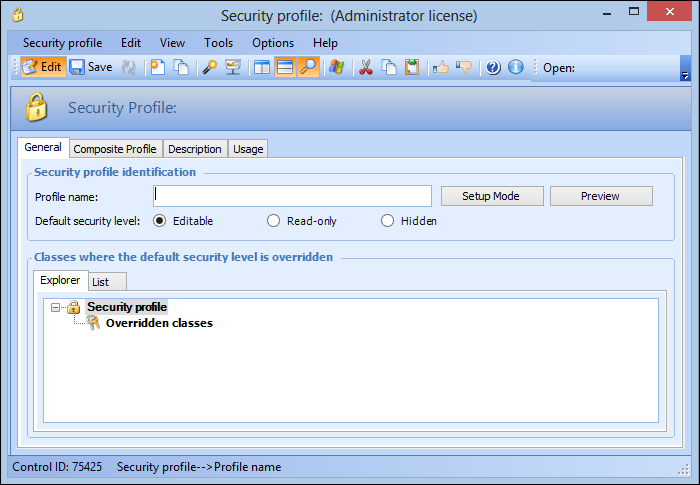Image resolution: width=700 pixels, height=485 pixels.
Task: Select the Hidden security level
Action: (x=388, y=221)
